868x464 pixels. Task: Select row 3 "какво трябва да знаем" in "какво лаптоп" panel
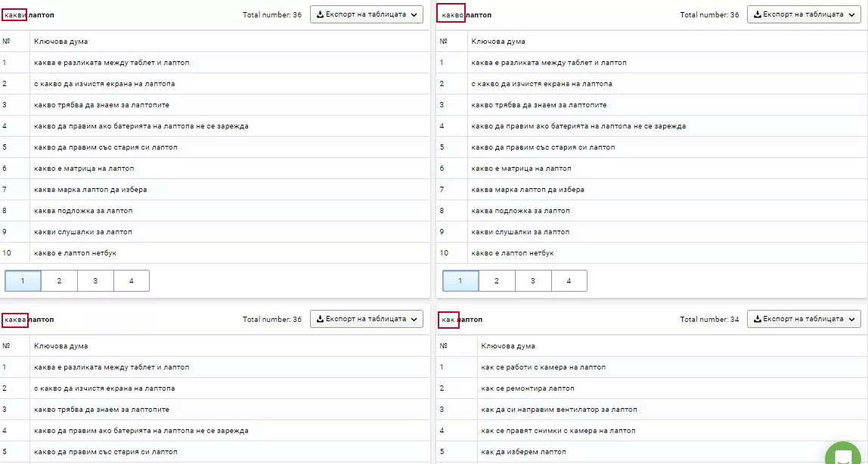point(652,105)
